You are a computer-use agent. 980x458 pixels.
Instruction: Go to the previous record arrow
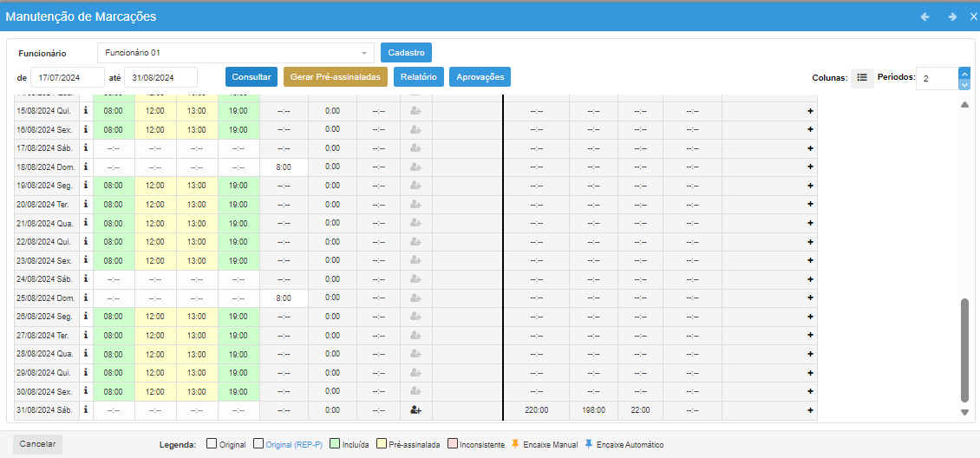(x=925, y=16)
